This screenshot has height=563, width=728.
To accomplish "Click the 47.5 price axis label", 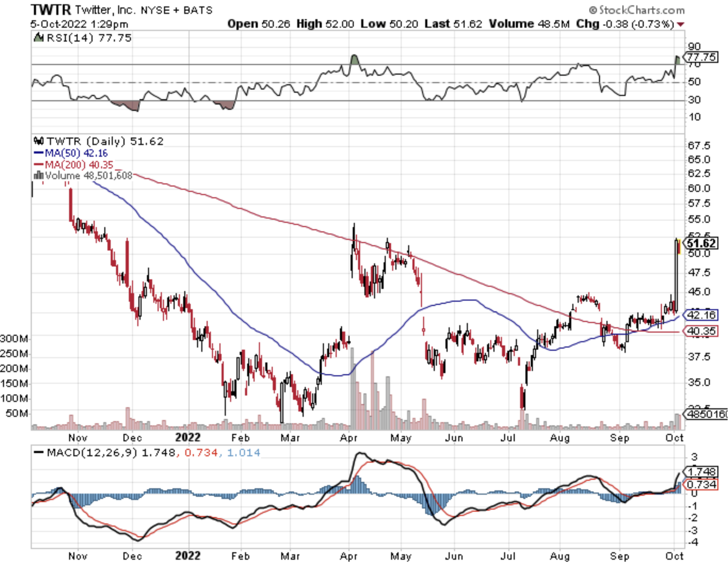I will 699,272.
